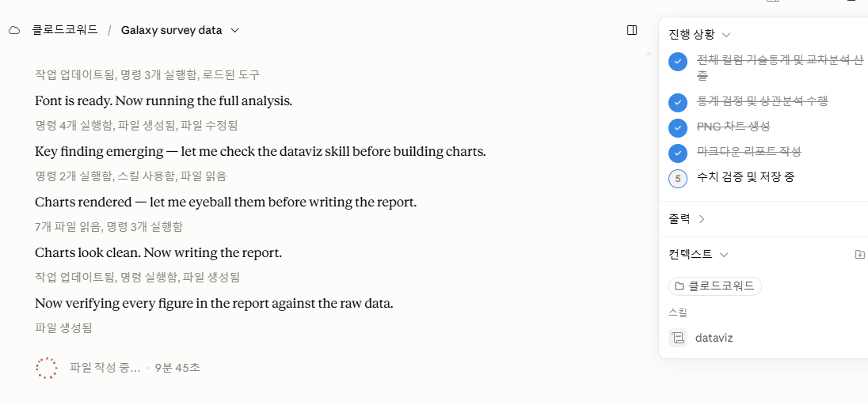Click the folder icon in 클로드코워드 chip
The image size is (868, 405).
[679, 286]
